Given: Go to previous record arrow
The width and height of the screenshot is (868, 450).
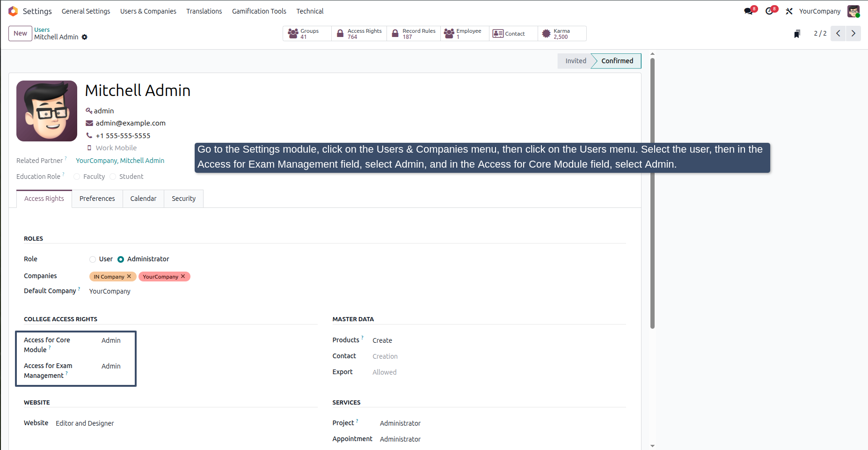Looking at the screenshot, I should coord(838,33).
